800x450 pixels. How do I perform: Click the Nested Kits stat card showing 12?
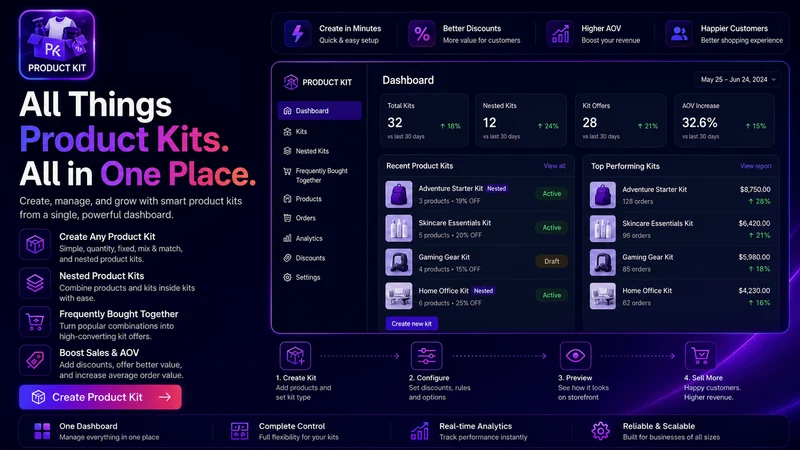pos(520,120)
